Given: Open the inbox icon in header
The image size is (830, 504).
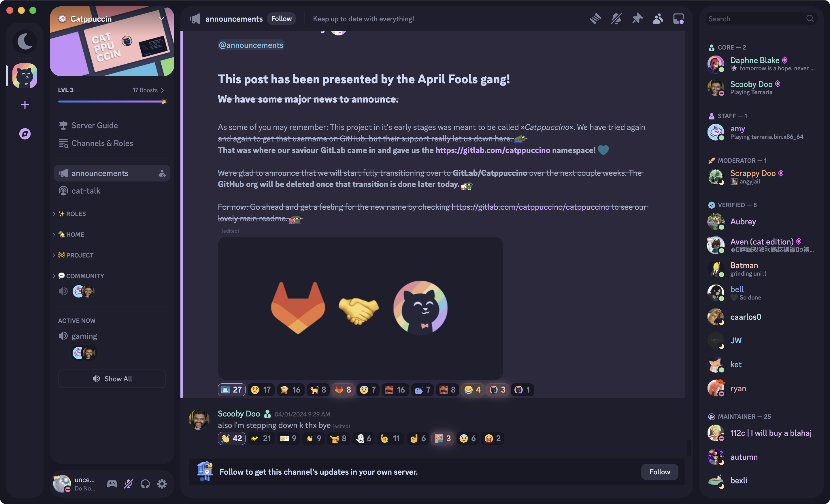Looking at the screenshot, I should 678,19.
